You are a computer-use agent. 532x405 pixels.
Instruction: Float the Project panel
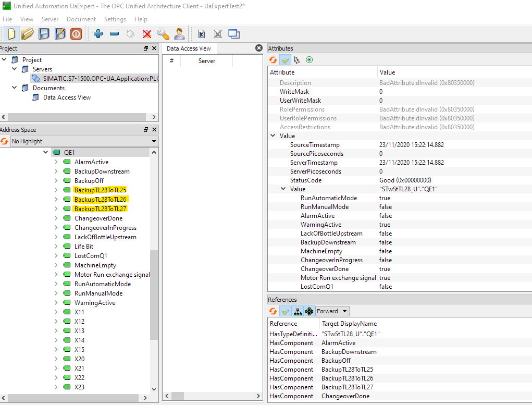click(146, 48)
